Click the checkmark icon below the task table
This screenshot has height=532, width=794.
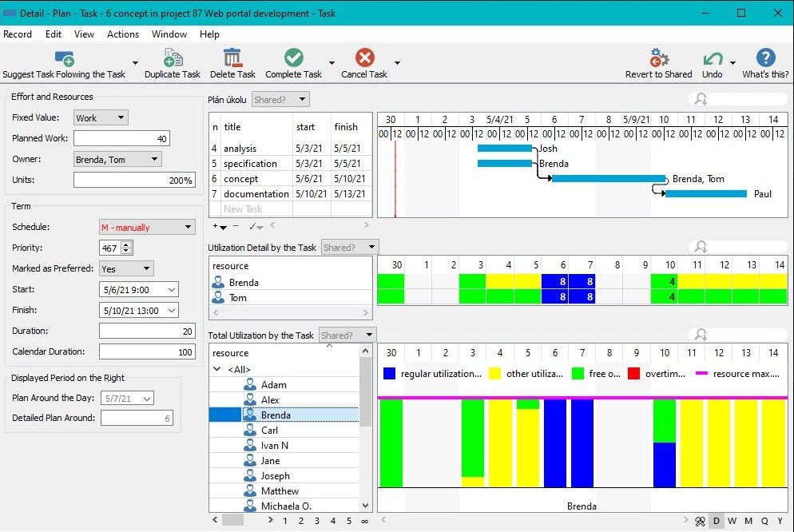tap(252, 226)
